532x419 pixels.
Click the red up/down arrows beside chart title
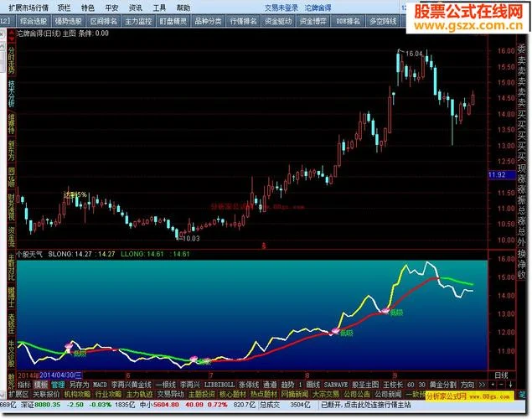(12, 35)
